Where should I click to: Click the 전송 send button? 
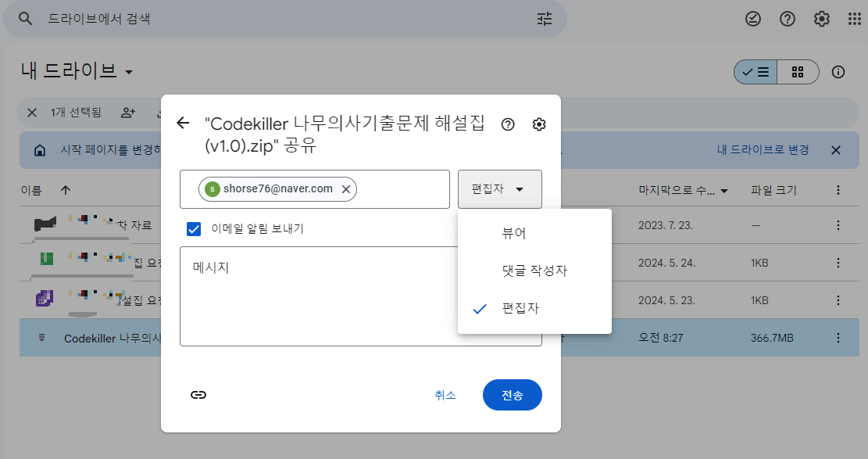pyautogui.click(x=512, y=395)
